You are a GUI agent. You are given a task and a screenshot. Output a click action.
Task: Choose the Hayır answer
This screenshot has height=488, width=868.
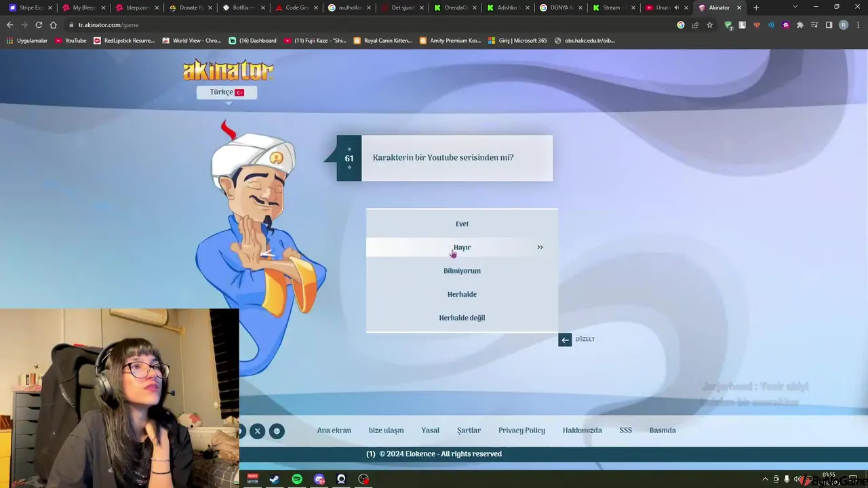(462, 247)
